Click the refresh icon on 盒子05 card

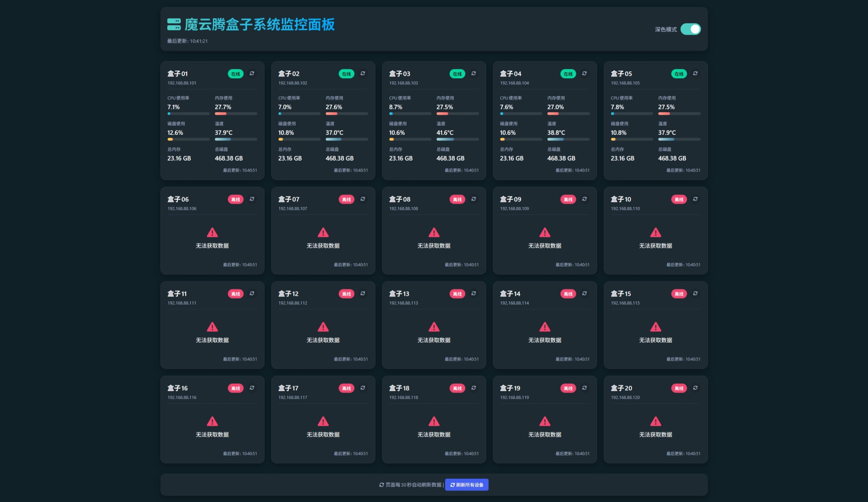point(695,74)
